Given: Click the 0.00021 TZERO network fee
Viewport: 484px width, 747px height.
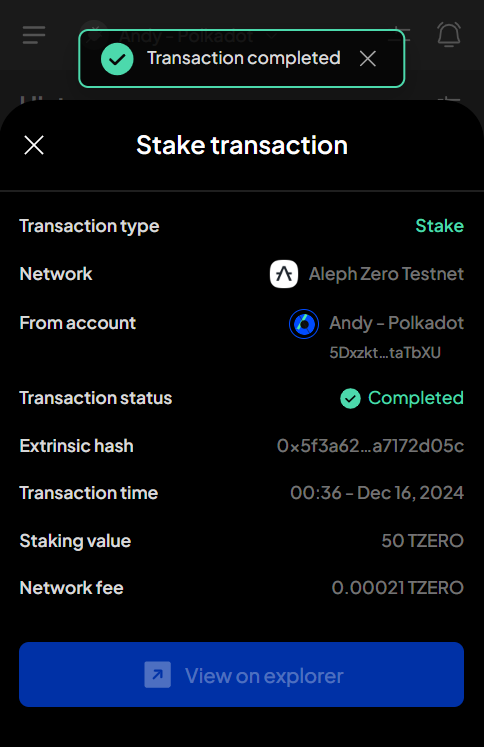Looking at the screenshot, I should [398, 588].
